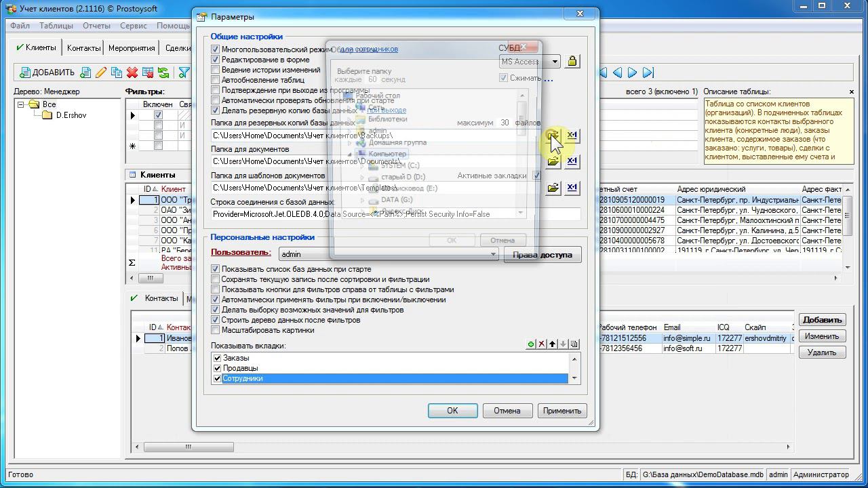Image resolution: width=868 pixels, height=488 pixels.
Task: Browse for the documents folder
Action: click(x=553, y=161)
